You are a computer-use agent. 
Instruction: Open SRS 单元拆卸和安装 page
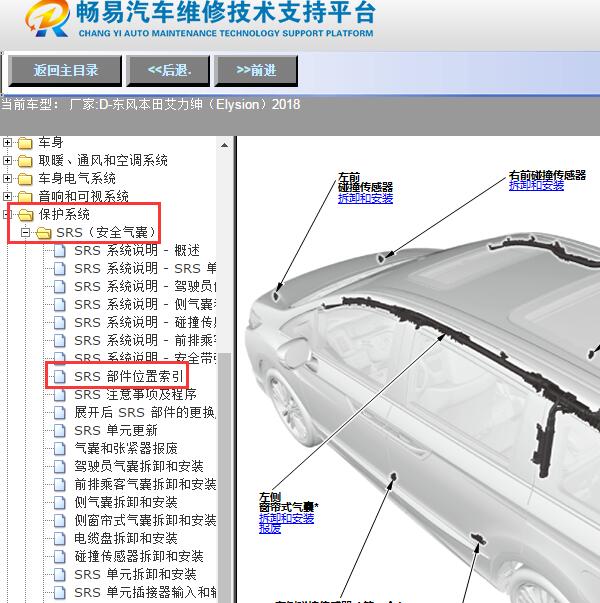(135, 574)
